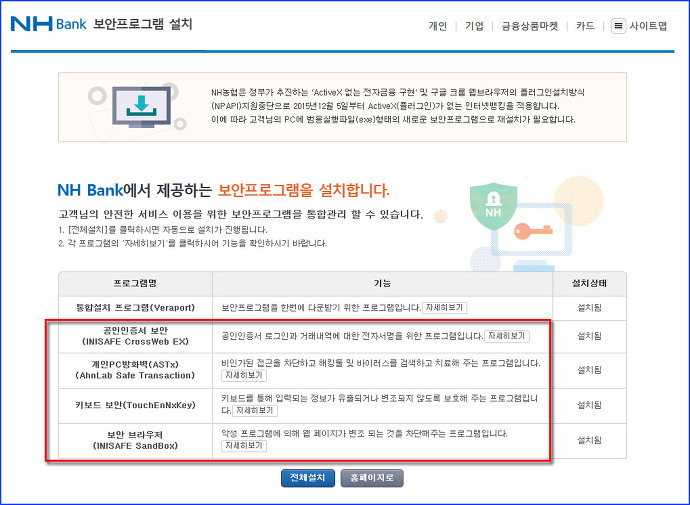Select the 공인인증서 보안 (INISAFE CrossWeb EX) cell

[x=136, y=337]
